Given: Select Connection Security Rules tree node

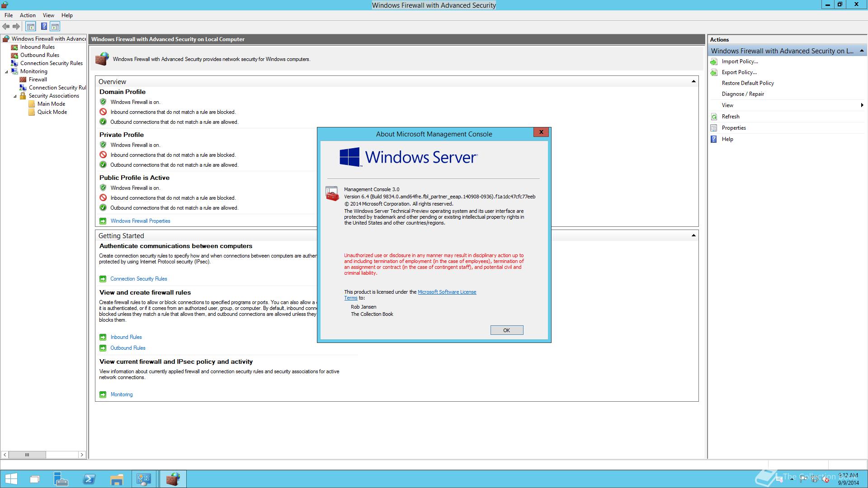Looking at the screenshot, I should tap(51, 63).
